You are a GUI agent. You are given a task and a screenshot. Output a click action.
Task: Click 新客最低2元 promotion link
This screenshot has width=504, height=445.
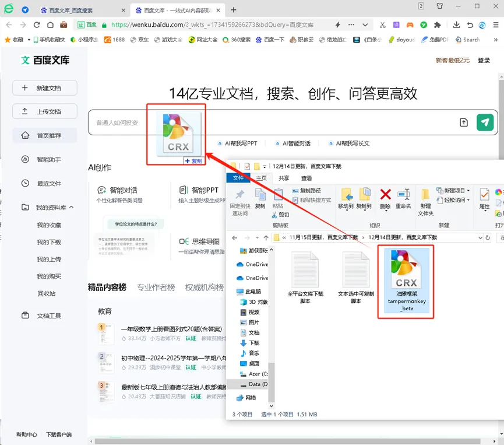coord(453,60)
